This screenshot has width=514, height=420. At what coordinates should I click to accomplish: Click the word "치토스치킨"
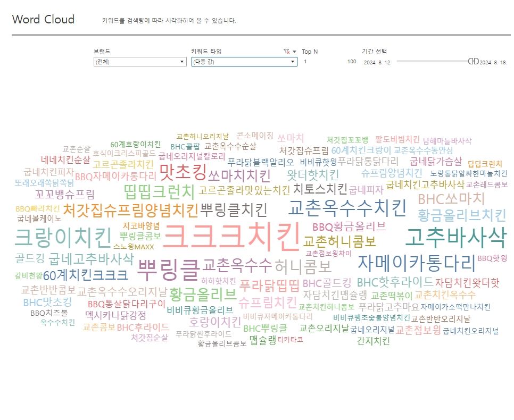pyautogui.click(x=320, y=189)
